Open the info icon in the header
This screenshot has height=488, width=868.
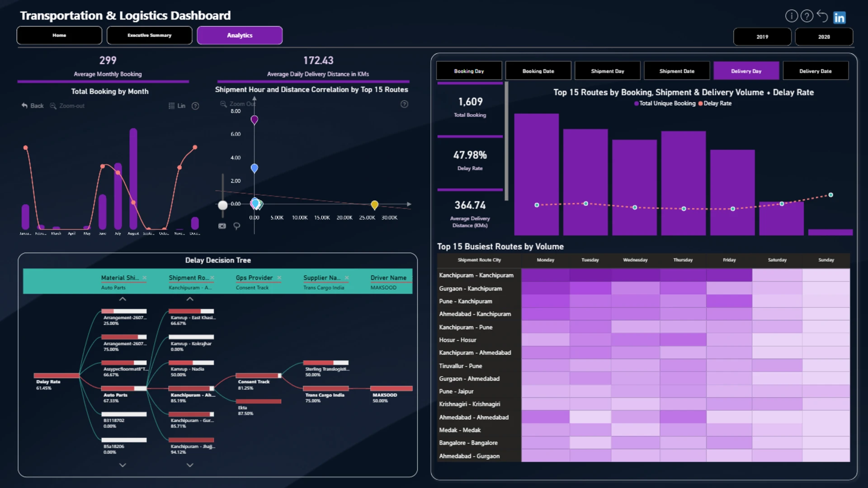(791, 16)
